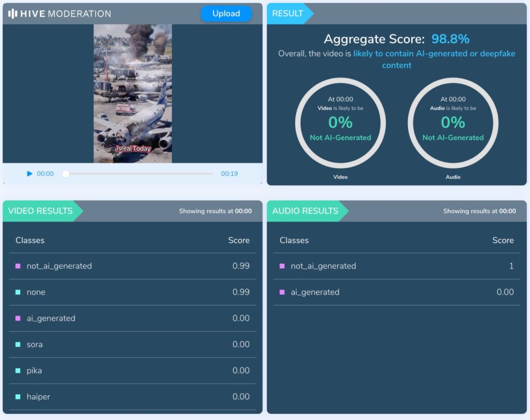Click the Video 0% Not AI-Generated gauge
This screenshot has width=530, height=420.
[341, 123]
